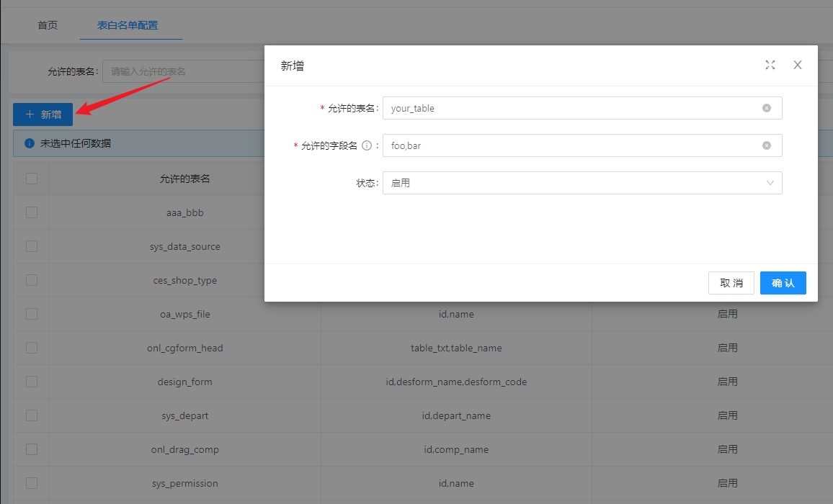Check the ces_shop_type row checkbox

tap(32, 280)
